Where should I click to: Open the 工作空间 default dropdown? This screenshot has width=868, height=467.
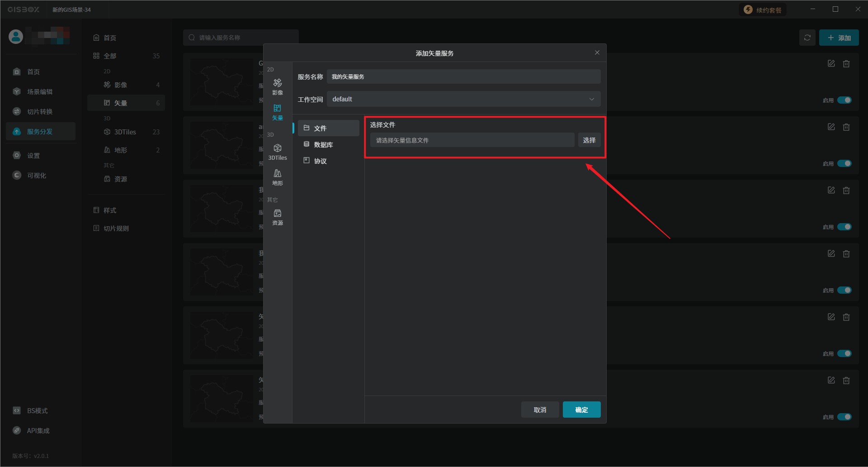click(463, 99)
